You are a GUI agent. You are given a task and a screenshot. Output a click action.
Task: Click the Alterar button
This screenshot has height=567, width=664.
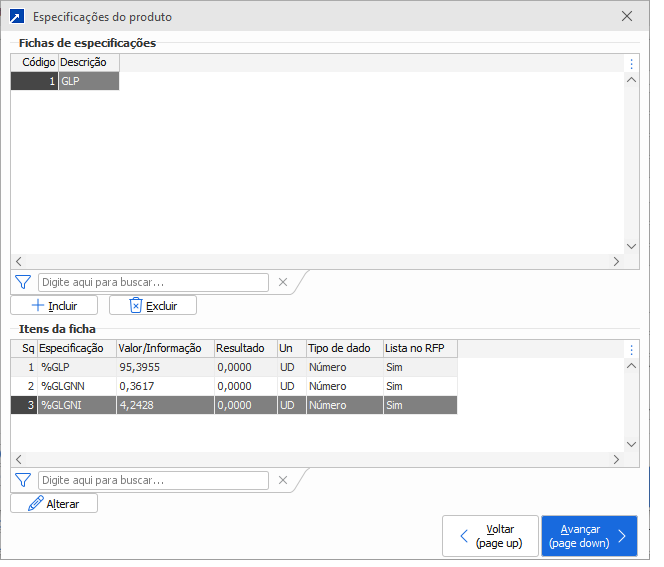[x=54, y=504]
